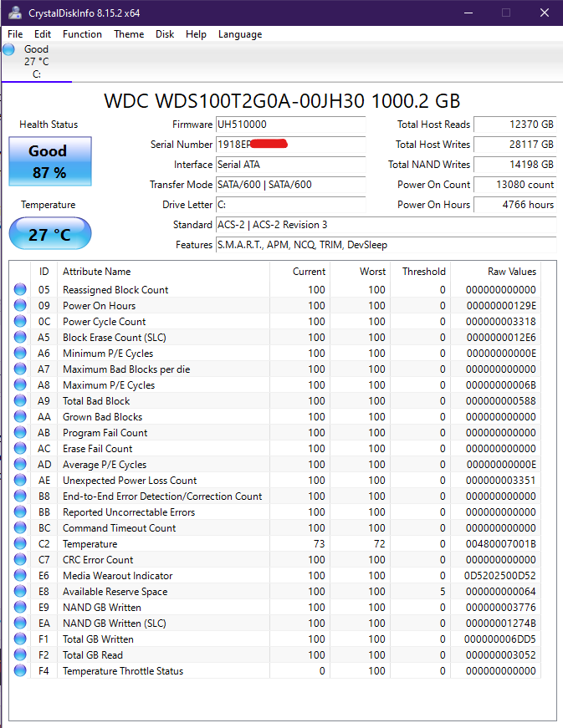Click status orb for Reassigned Block Count
This screenshot has height=728, width=563.
click(20, 289)
